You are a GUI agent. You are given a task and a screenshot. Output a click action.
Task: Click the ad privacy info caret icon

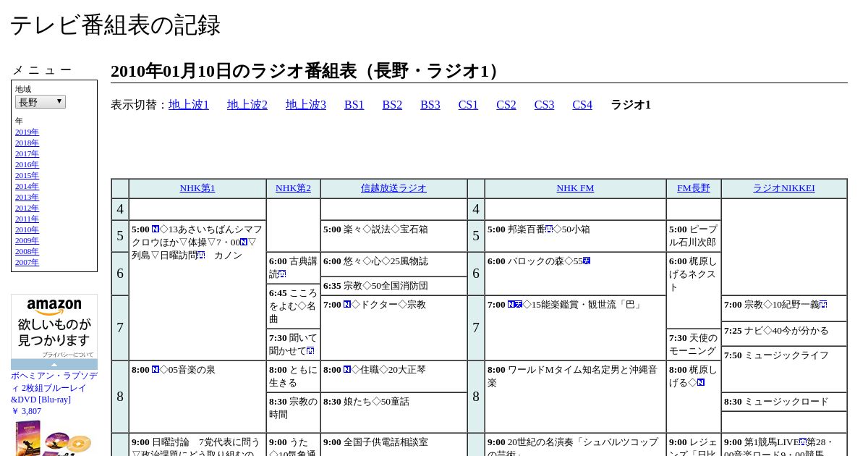pyautogui.click(x=54, y=365)
